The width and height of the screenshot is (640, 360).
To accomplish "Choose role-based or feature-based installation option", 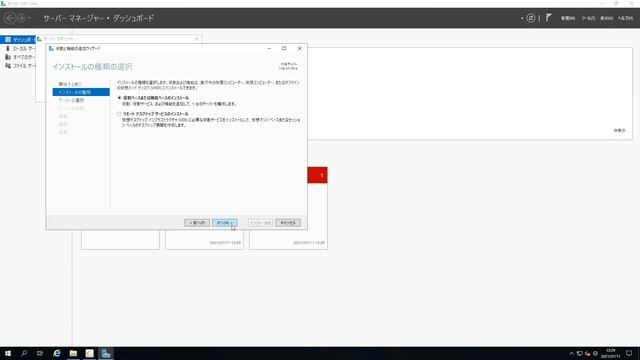I will click(x=120, y=98).
